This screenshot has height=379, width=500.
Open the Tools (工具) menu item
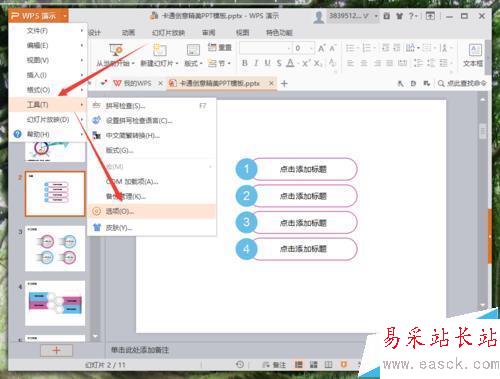pyautogui.click(x=47, y=105)
